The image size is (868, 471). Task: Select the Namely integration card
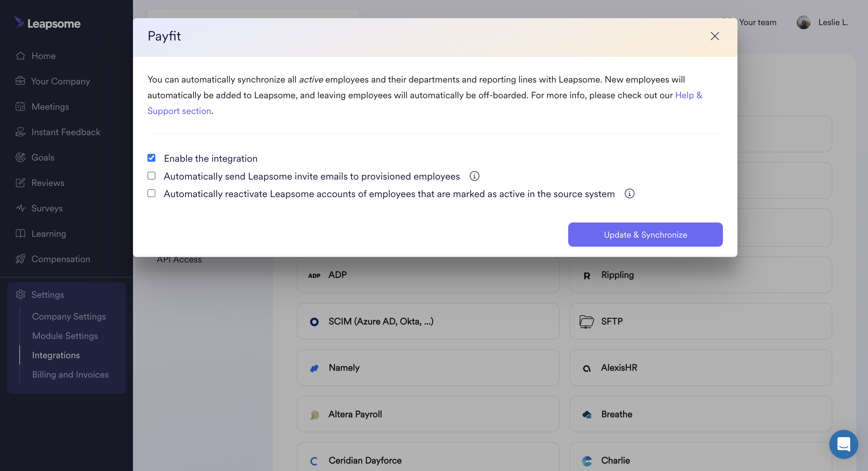[x=428, y=368]
